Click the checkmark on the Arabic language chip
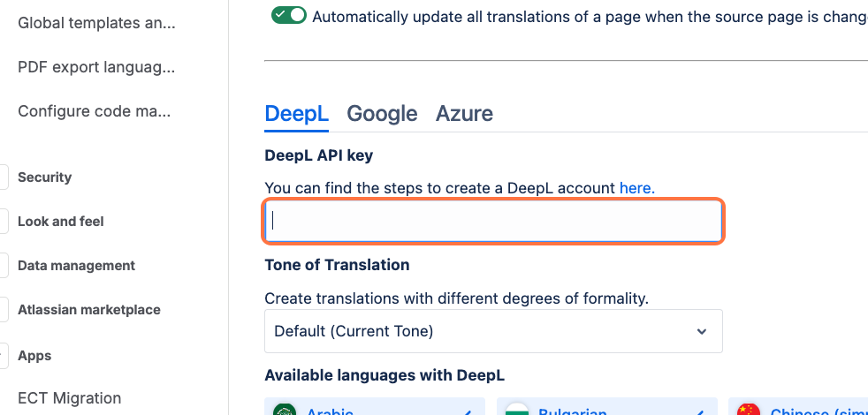 pos(467,411)
